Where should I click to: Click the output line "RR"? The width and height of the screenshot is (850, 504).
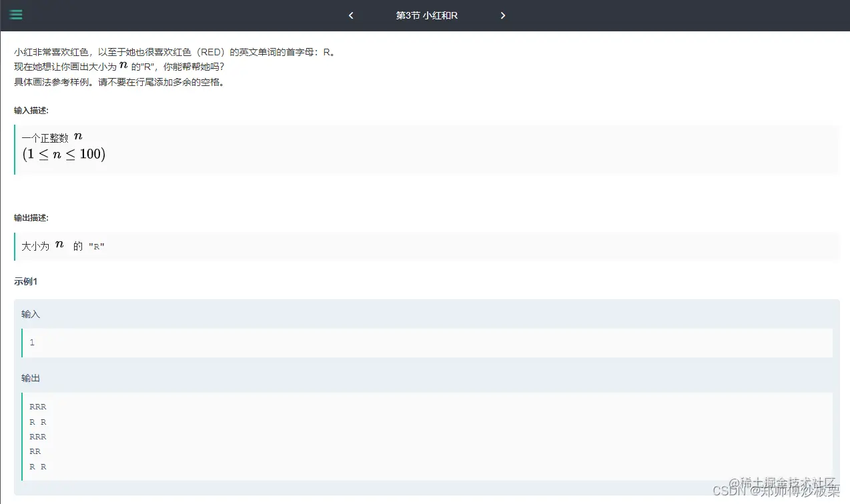[x=35, y=451]
